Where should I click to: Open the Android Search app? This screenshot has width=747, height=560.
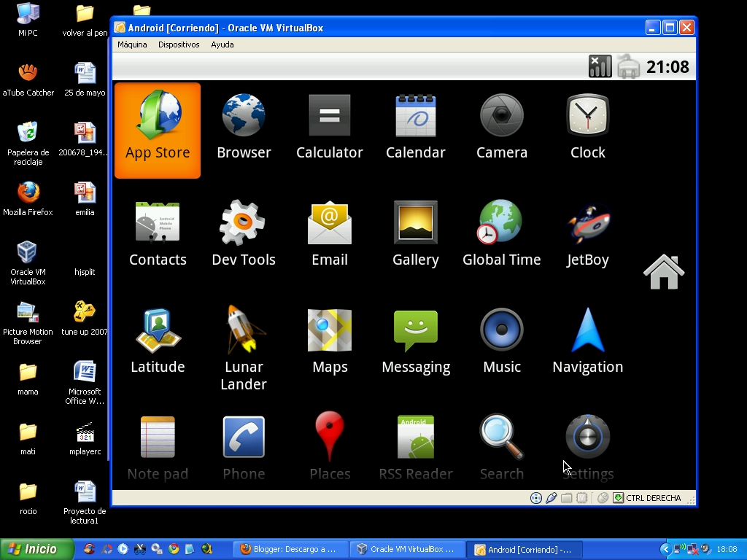tap(502, 448)
